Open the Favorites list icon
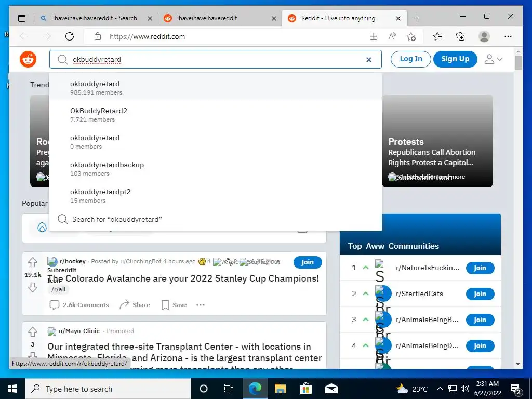The width and height of the screenshot is (532, 399). [437, 36]
